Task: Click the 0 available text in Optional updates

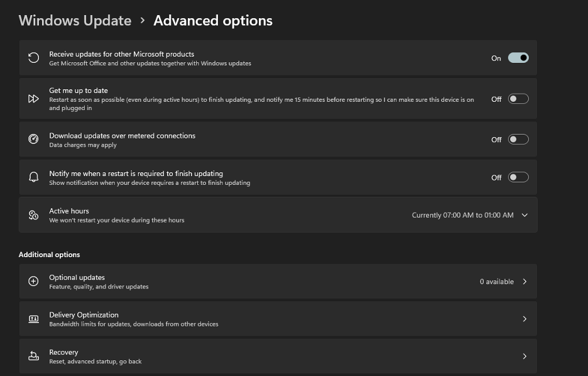Action: click(x=497, y=282)
